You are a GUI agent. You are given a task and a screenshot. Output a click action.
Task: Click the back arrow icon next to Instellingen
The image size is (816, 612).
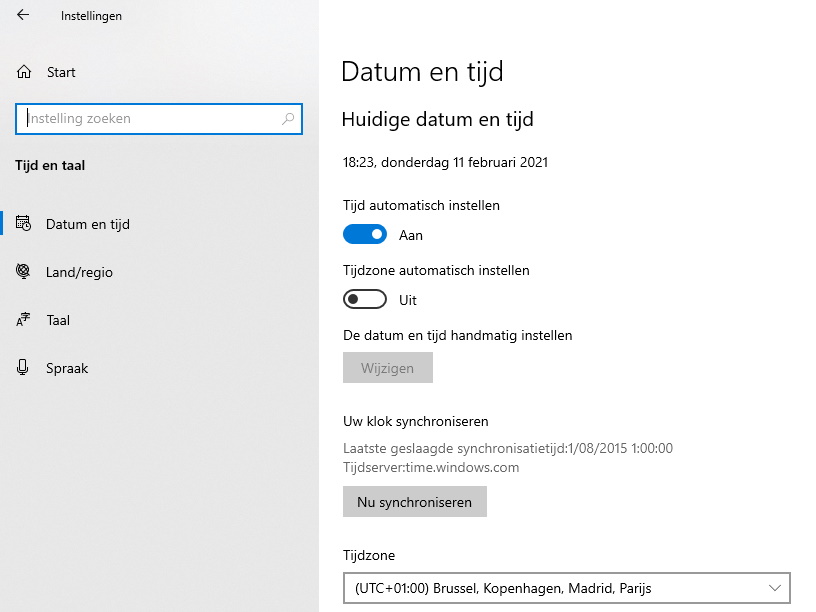pos(23,15)
